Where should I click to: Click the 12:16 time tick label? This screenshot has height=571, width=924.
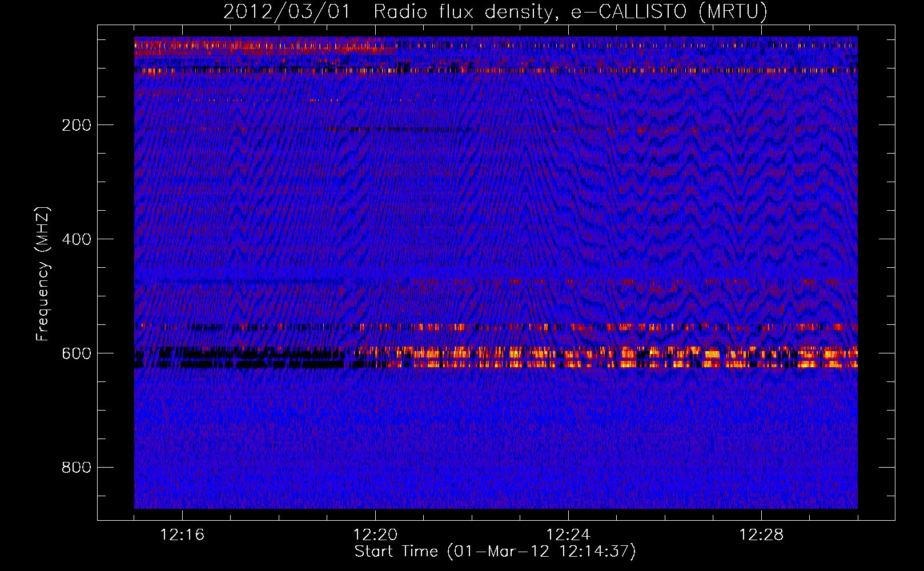[x=182, y=535]
